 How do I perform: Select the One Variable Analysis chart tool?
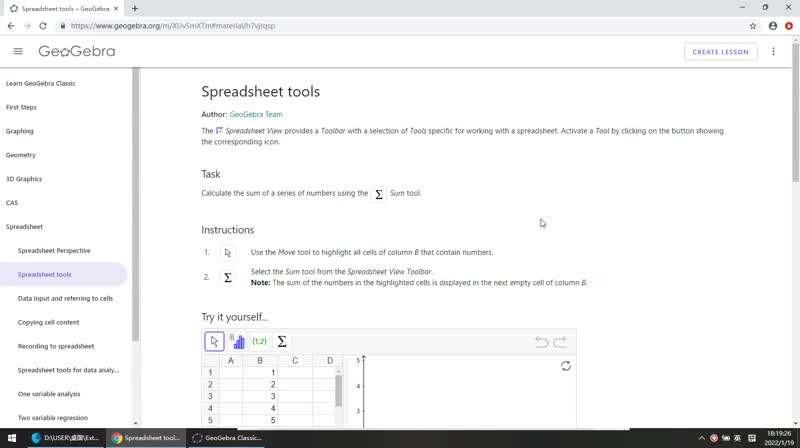pos(237,341)
